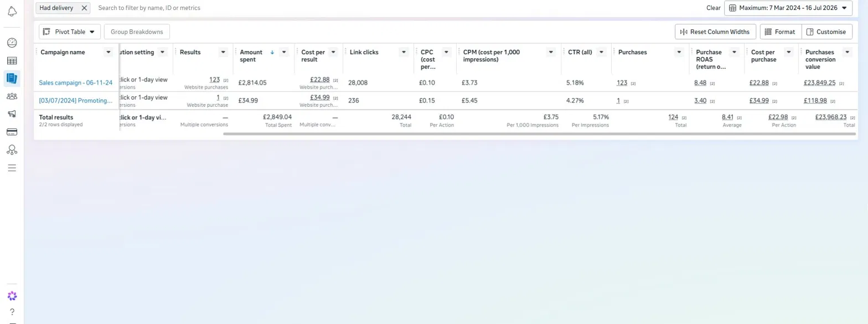Open the Purchases conversion value column menu
The image size is (868, 324).
tap(847, 52)
